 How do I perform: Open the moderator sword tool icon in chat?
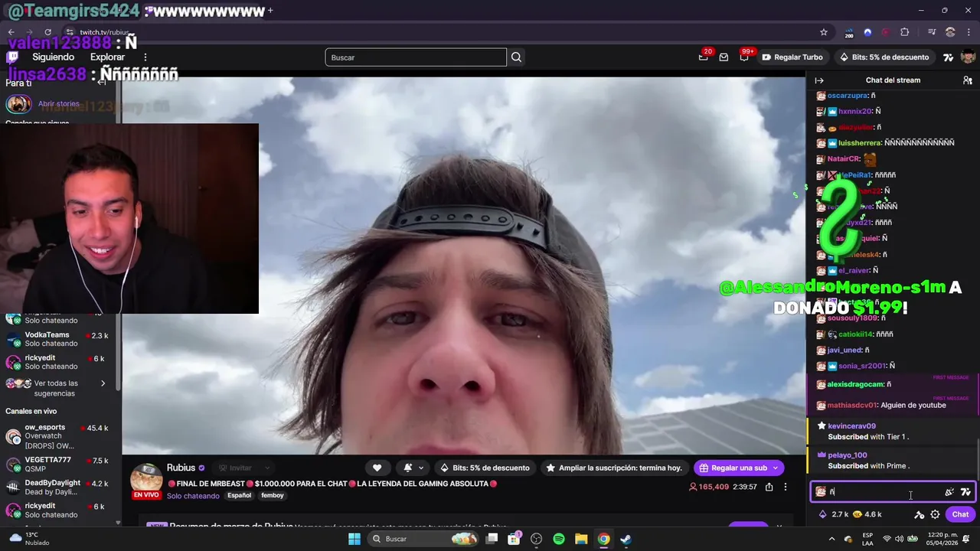click(920, 515)
